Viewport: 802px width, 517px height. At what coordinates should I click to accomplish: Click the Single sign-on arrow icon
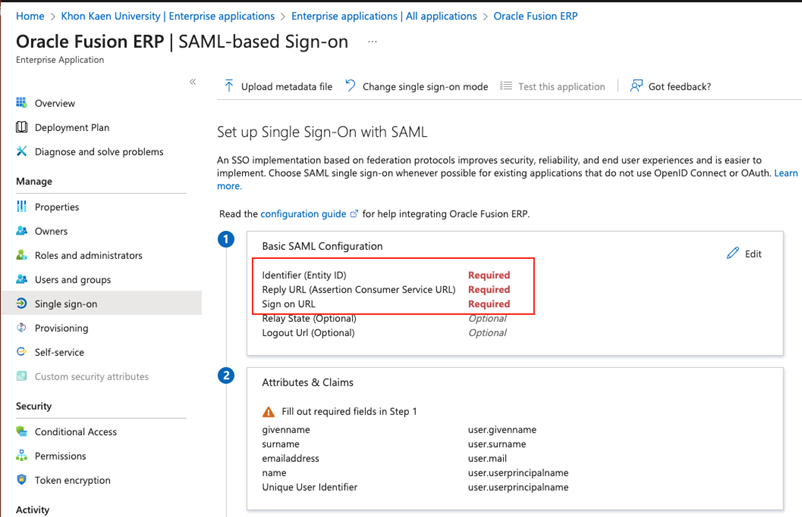(21, 303)
